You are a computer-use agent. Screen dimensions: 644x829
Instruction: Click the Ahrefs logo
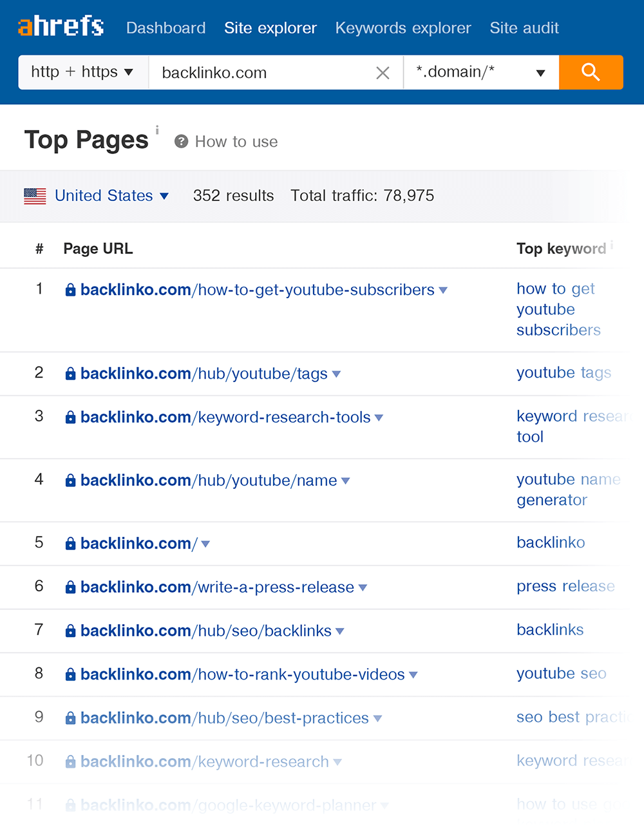(x=61, y=26)
